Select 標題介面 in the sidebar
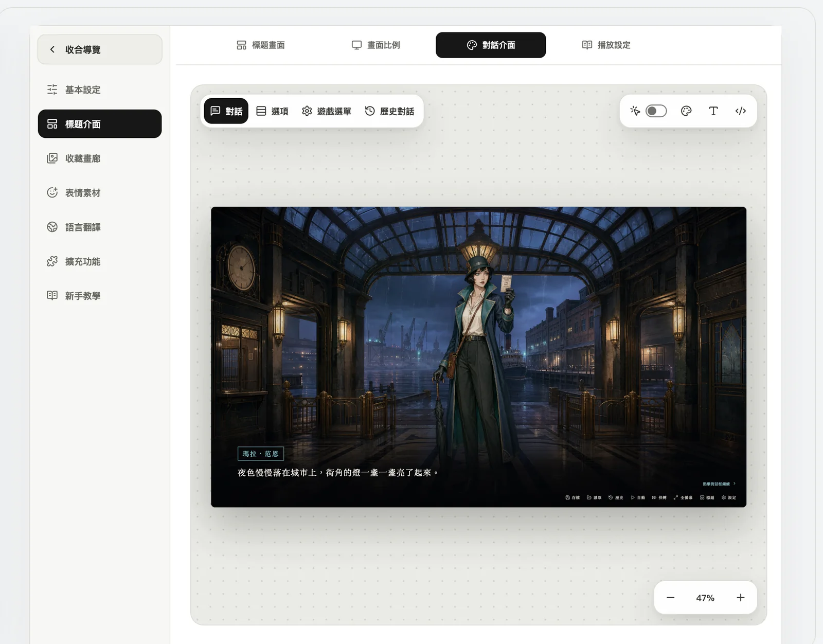This screenshot has width=823, height=644. point(100,124)
